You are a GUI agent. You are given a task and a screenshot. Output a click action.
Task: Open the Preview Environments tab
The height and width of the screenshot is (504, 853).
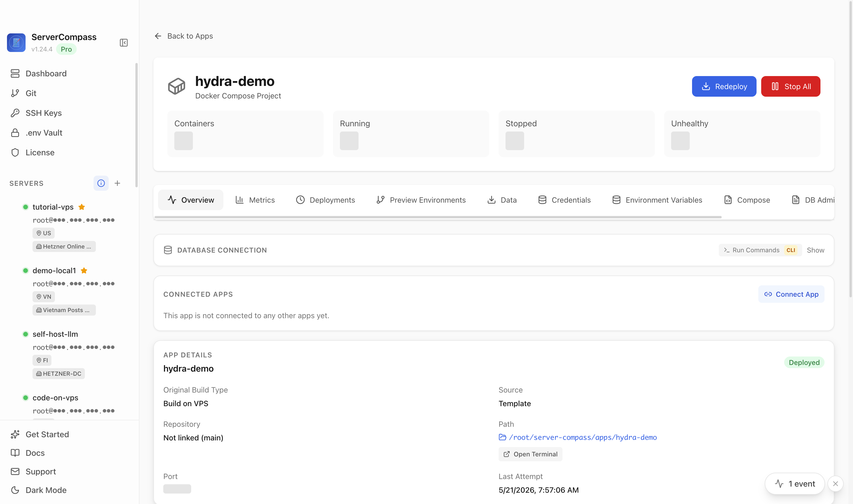pos(421,200)
